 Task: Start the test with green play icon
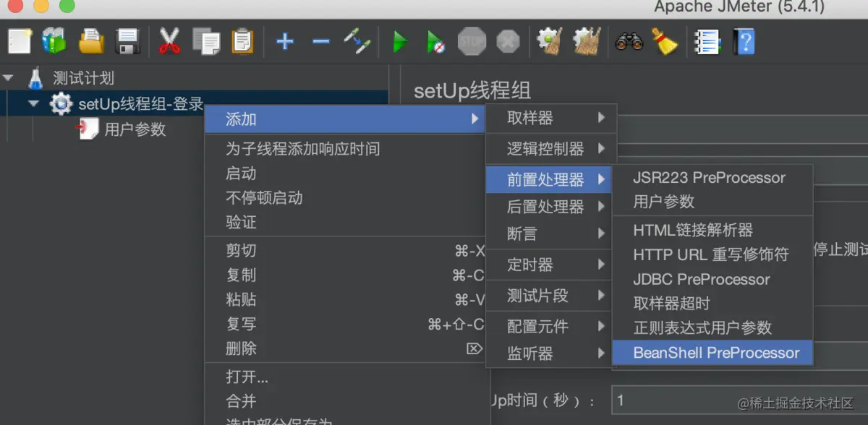point(400,41)
